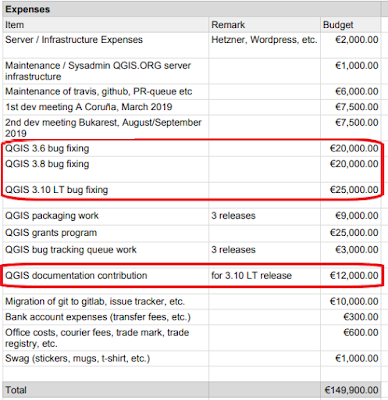This screenshot has height=400, width=388.
Task: Select QGIS 3.6 bug fixing cell
Action: [x=106, y=149]
